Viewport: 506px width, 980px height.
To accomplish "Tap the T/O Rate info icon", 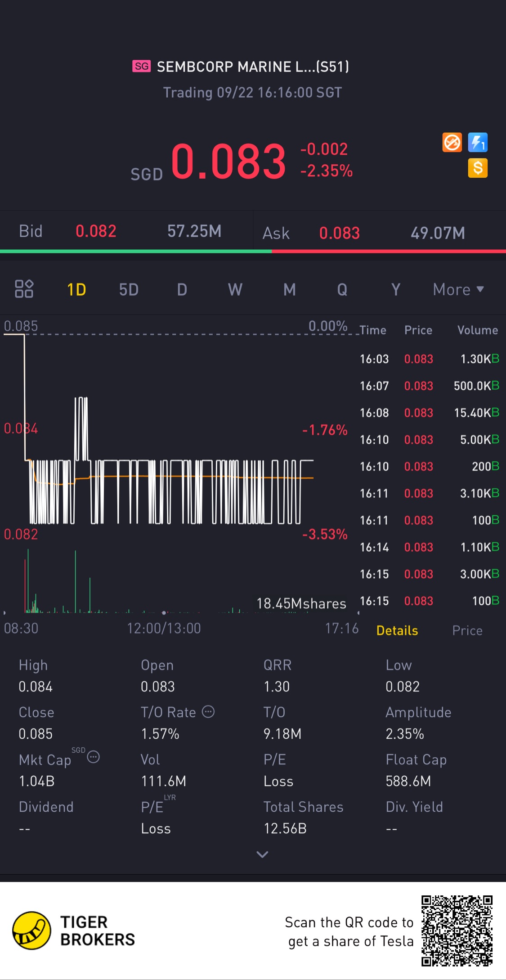I will (208, 711).
